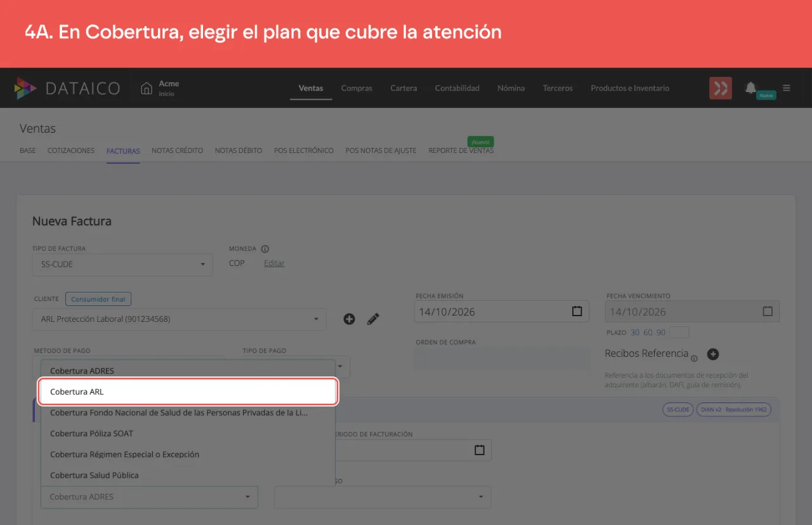Click Editar currency link
Image resolution: width=812 pixels, height=525 pixels.
(274, 263)
